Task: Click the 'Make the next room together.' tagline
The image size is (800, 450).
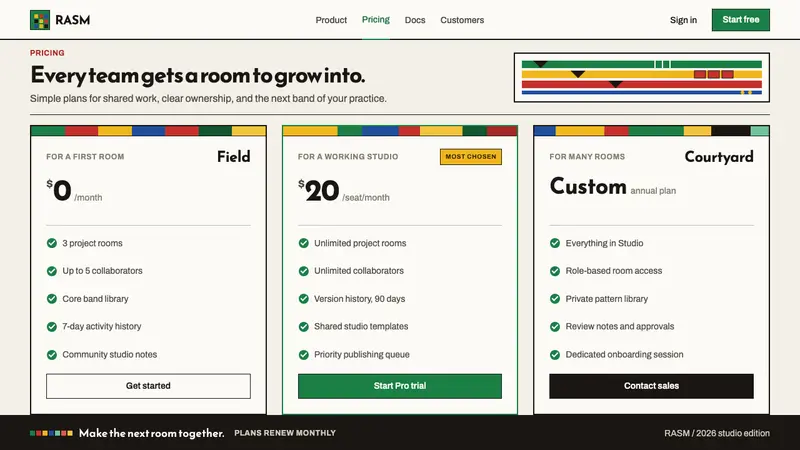Action: click(x=152, y=433)
